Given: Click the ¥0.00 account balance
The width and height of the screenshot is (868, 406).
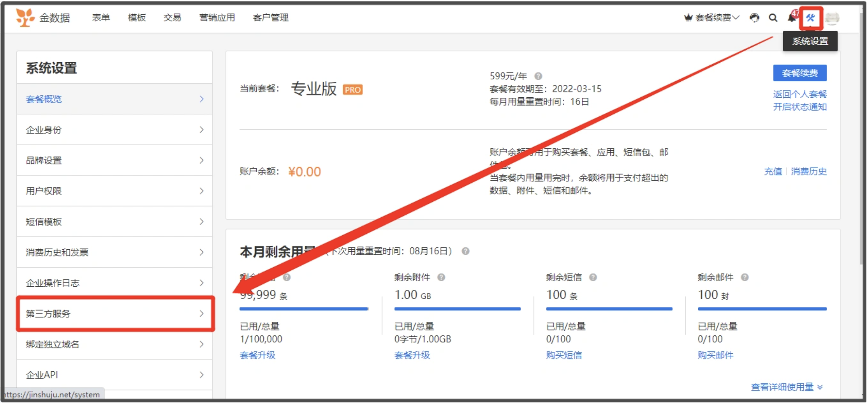Looking at the screenshot, I should (x=304, y=172).
